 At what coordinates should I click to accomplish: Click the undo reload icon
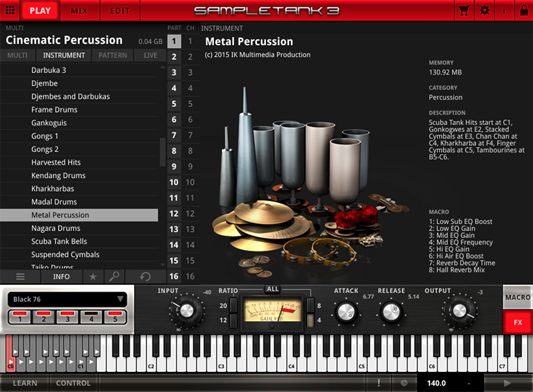(x=145, y=277)
